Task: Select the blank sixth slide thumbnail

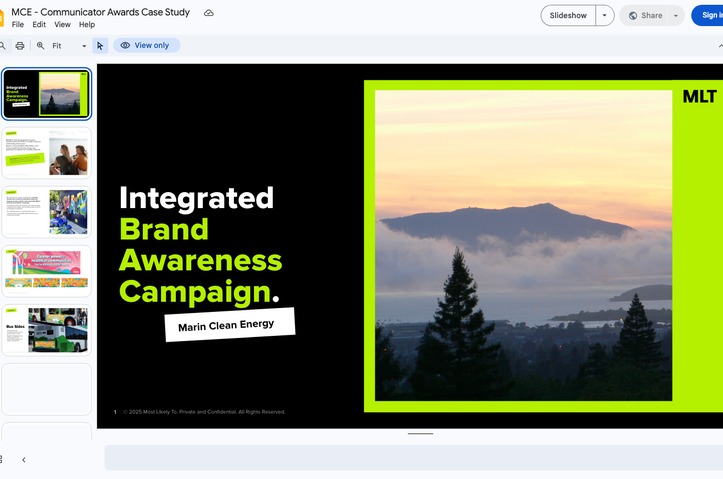Action: (x=46, y=389)
